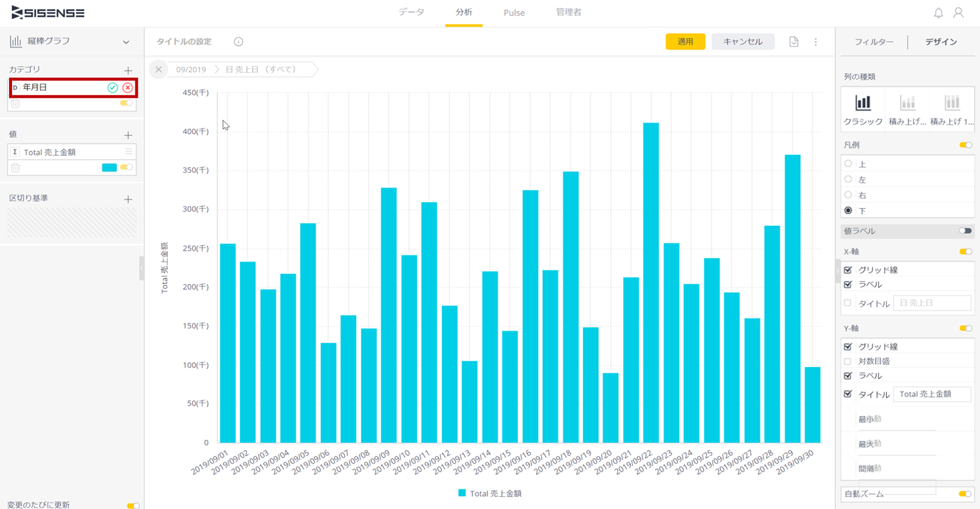Open the 分析 tab
Viewport: 980px width, 509px height.
tap(464, 12)
